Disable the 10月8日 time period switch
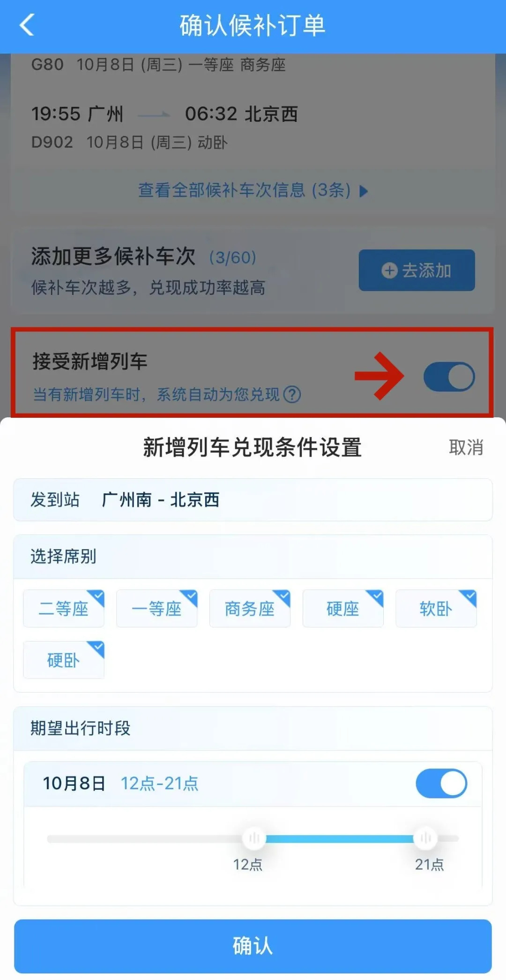This screenshot has width=506, height=980. click(441, 783)
